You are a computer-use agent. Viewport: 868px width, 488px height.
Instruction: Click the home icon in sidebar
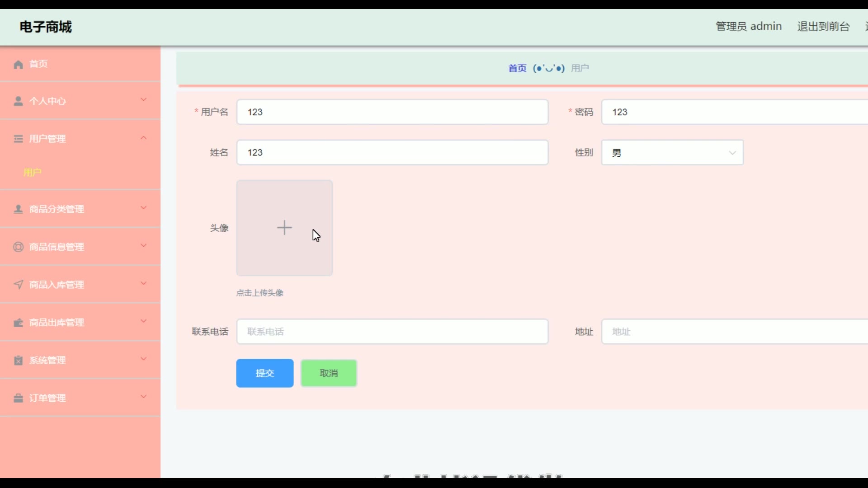(x=18, y=64)
